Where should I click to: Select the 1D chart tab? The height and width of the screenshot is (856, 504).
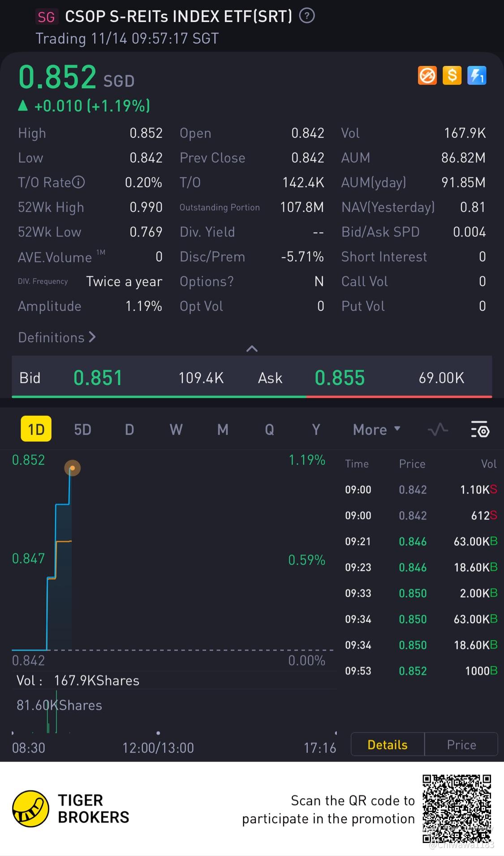[36, 429]
